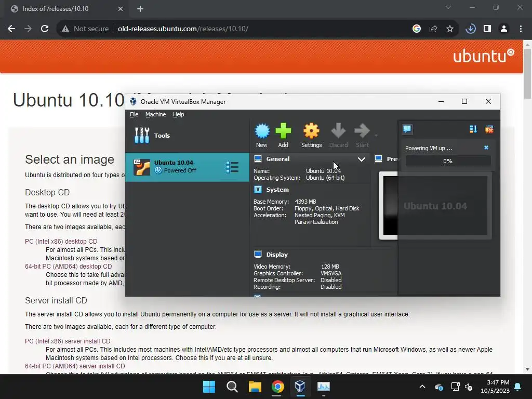Select the Tools entry in VirtualBox
This screenshot has width=532, height=399.
coord(187,136)
